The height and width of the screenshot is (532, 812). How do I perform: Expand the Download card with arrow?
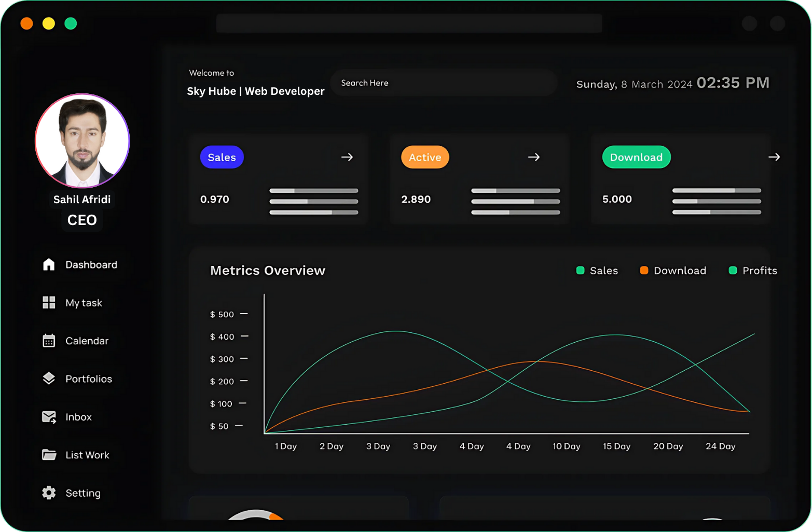pos(774,157)
